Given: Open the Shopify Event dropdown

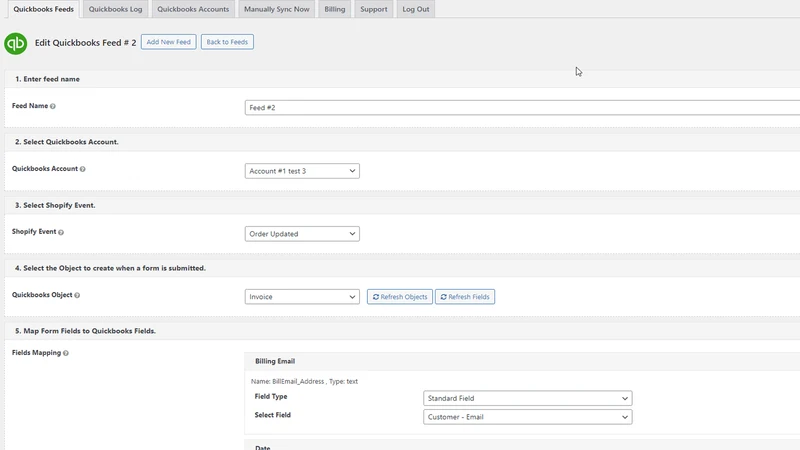Looking at the screenshot, I should click(302, 234).
